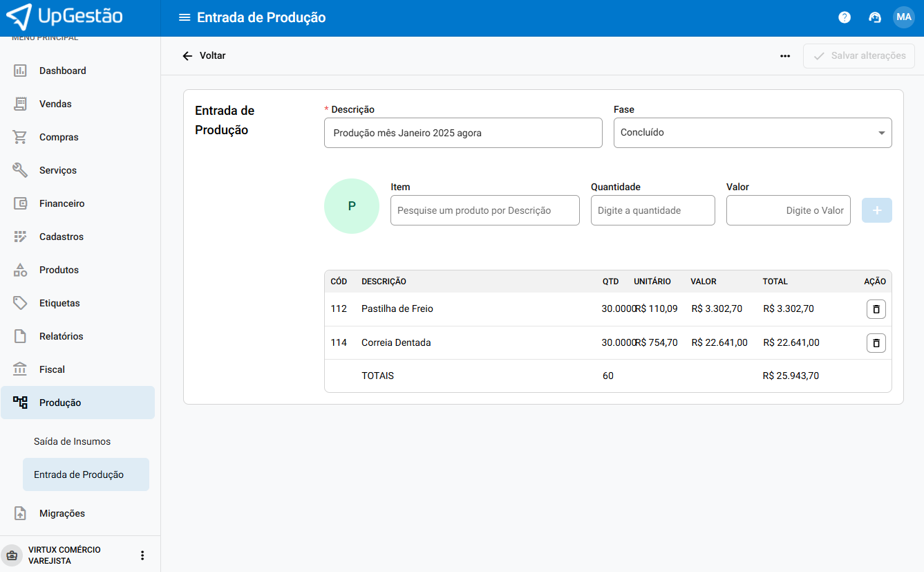This screenshot has width=924, height=572.
Task: Click the support headset icon
Action: click(875, 18)
